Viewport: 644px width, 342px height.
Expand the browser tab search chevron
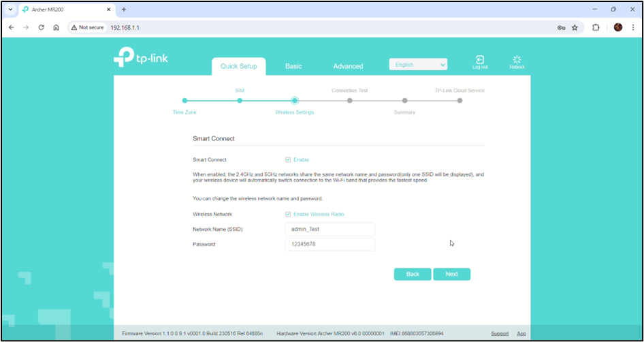click(10, 10)
